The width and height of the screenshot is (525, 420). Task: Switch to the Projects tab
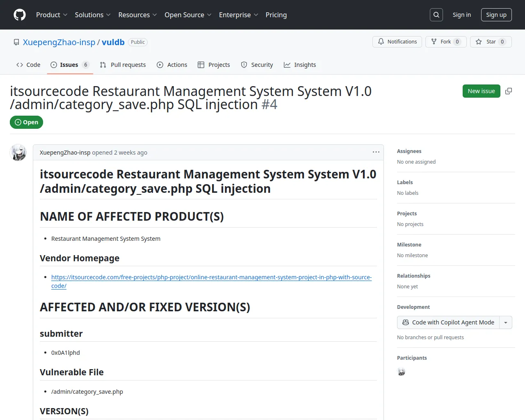tap(214, 65)
